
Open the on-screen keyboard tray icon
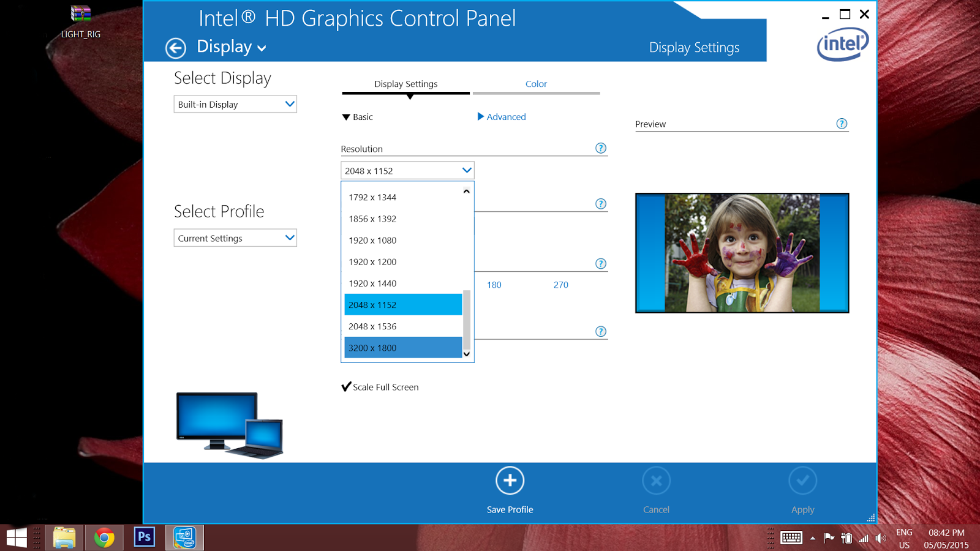pyautogui.click(x=791, y=538)
